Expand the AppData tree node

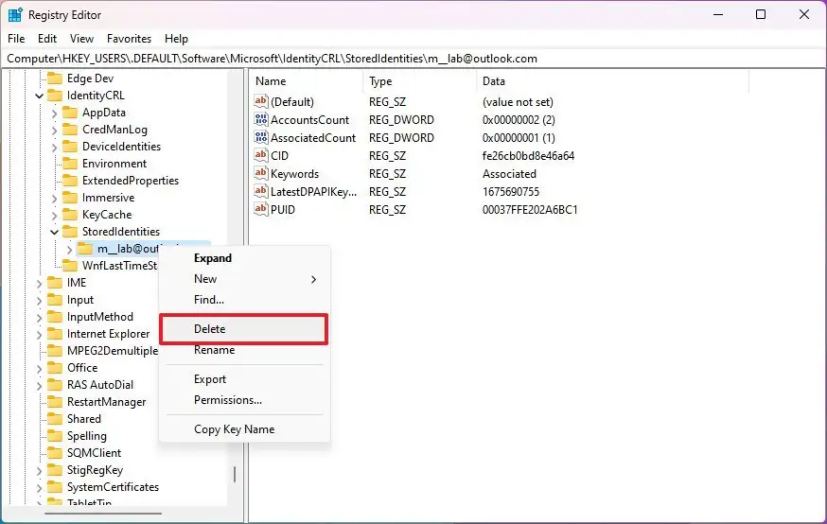(x=54, y=113)
